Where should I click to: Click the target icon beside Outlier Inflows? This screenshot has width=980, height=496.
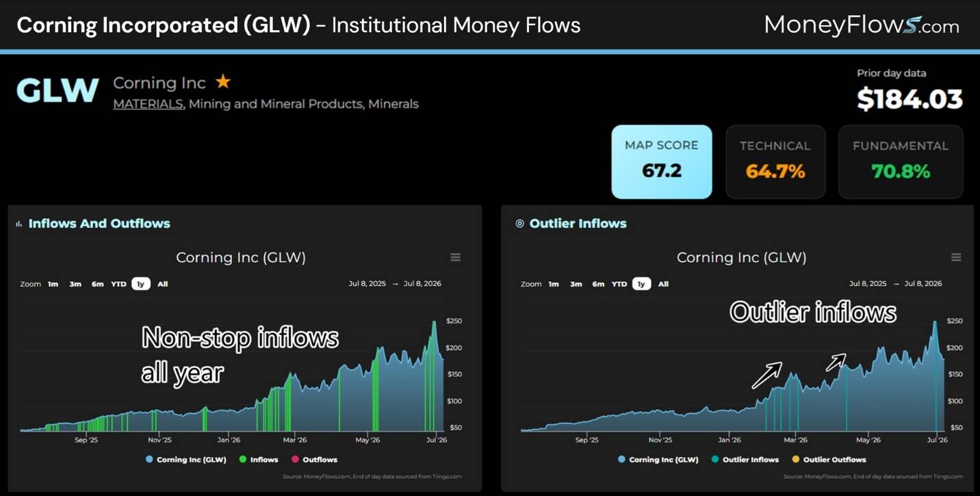point(519,224)
